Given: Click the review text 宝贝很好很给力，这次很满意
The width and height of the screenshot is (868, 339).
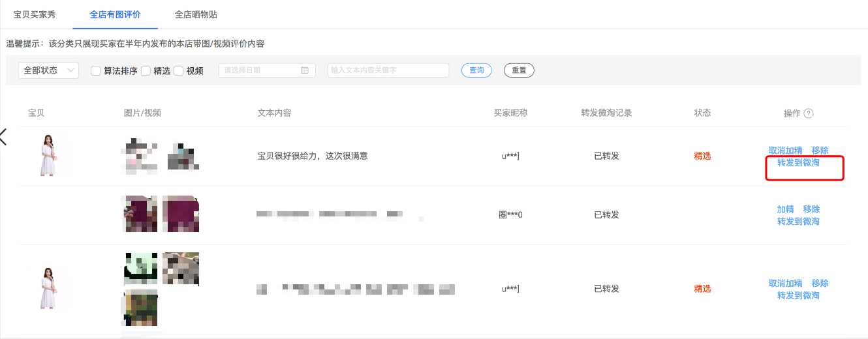Looking at the screenshot, I should 313,156.
